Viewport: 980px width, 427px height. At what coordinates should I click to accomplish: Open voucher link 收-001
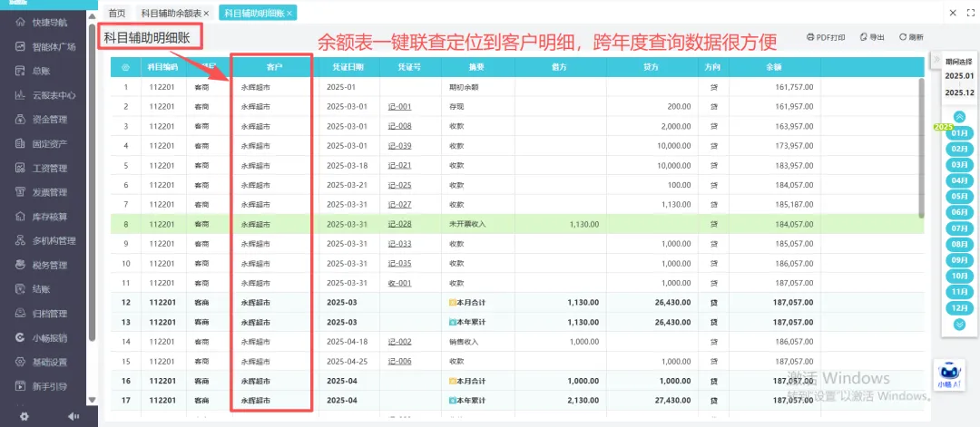coord(399,283)
